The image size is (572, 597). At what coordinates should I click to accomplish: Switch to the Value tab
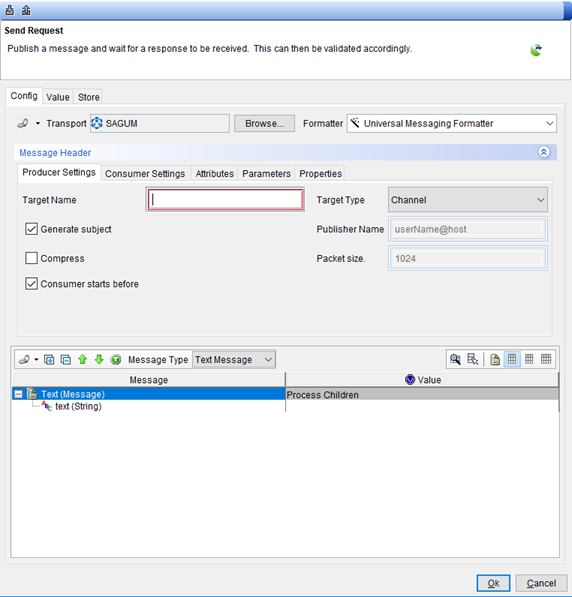coord(58,97)
